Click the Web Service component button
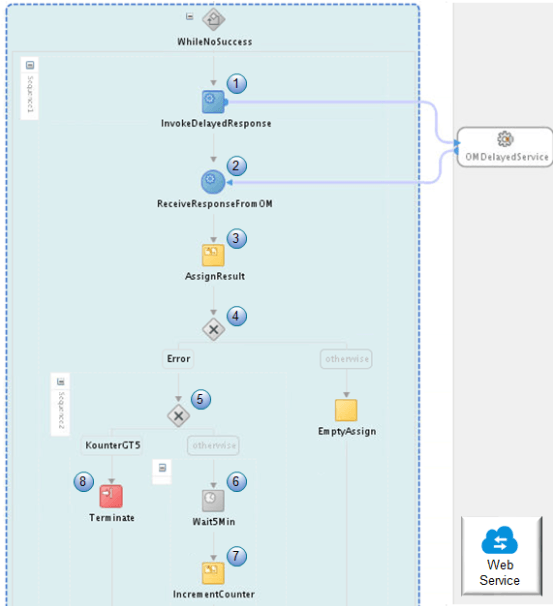Image resolution: width=554 pixels, height=607 pixels. click(501, 556)
